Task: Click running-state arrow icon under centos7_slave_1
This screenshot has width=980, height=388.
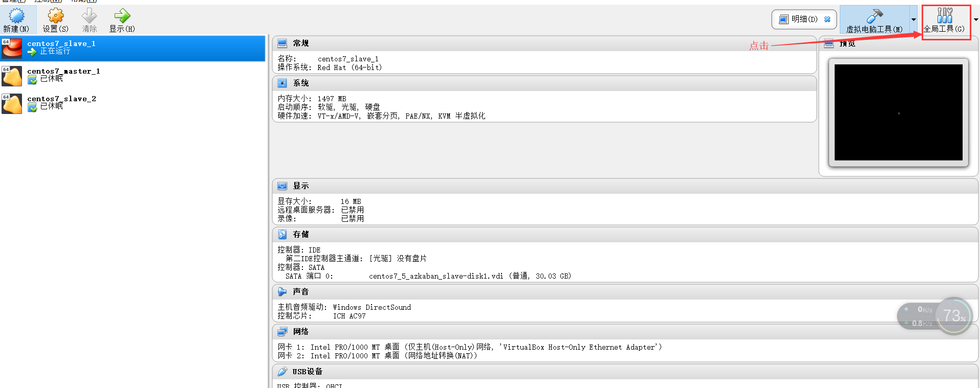Action: pyautogui.click(x=32, y=52)
